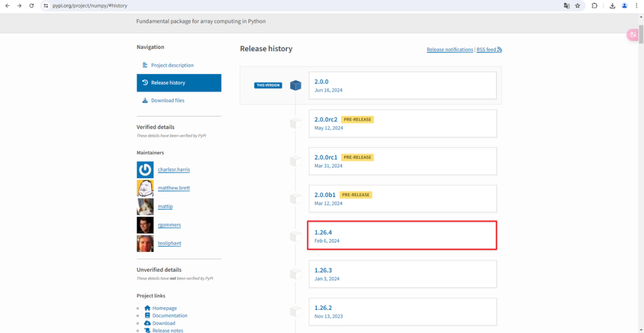Reload the page with the refresh icon

[32, 6]
